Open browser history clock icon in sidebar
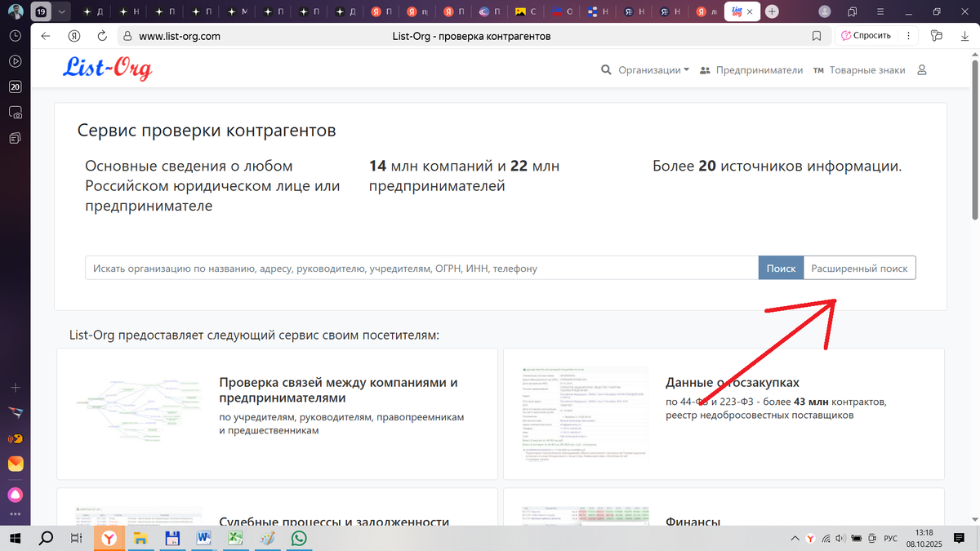Viewport: 980px width, 551px height. [x=15, y=36]
